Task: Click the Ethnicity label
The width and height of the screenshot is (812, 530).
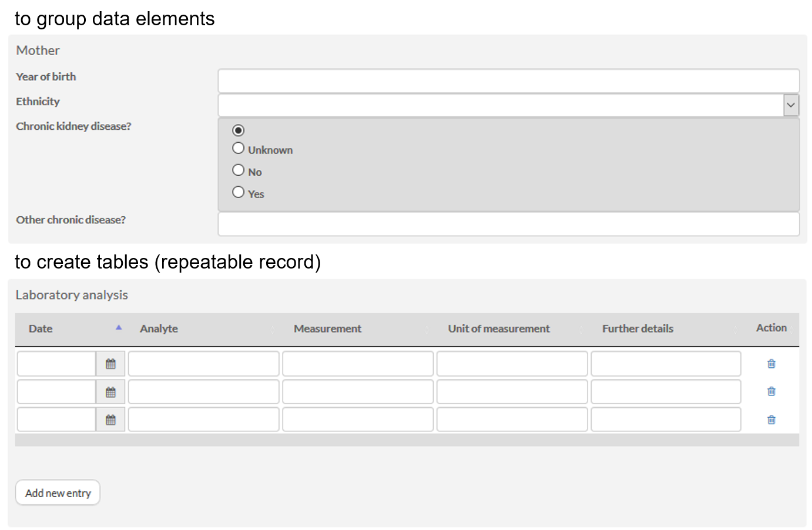Action: tap(38, 101)
